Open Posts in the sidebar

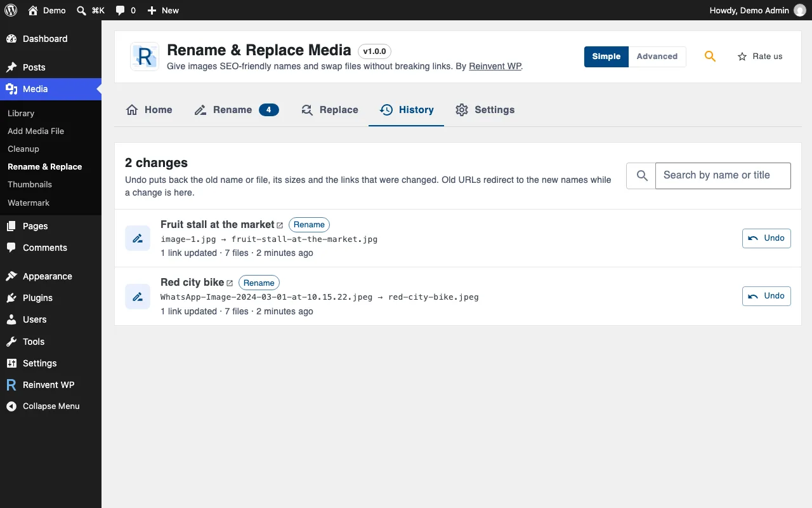[x=51, y=67]
